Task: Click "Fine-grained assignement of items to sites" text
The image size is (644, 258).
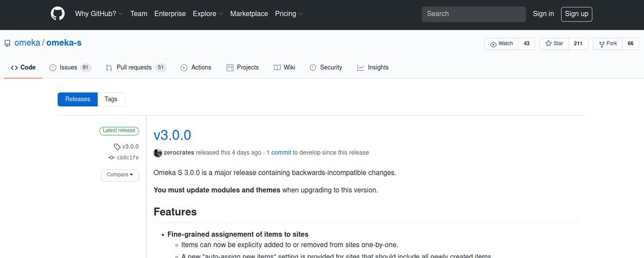Action: point(238,234)
